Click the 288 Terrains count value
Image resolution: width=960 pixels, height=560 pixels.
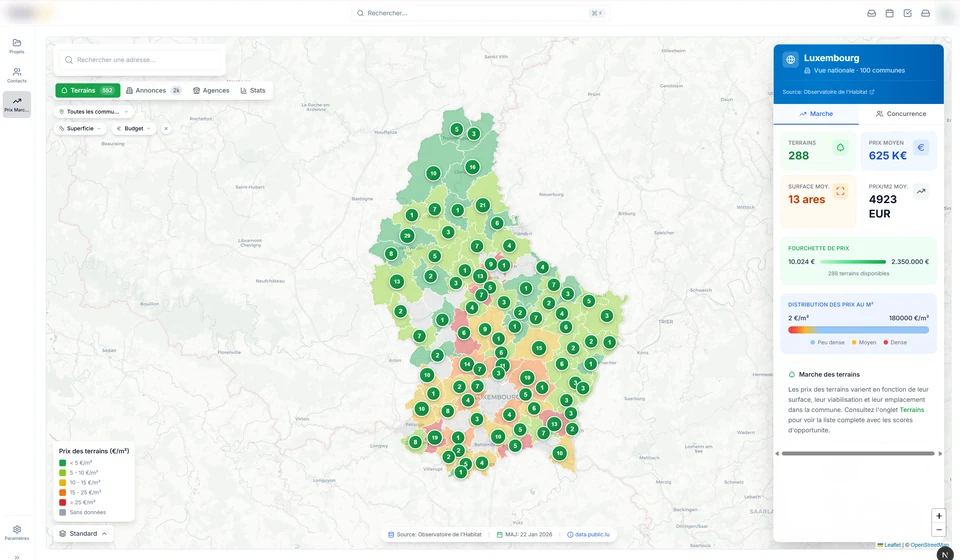coord(798,155)
